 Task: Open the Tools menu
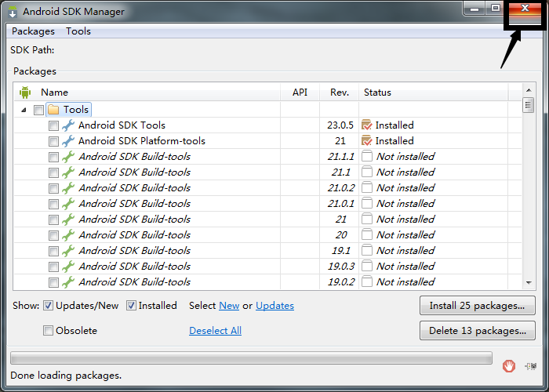click(78, 31)
